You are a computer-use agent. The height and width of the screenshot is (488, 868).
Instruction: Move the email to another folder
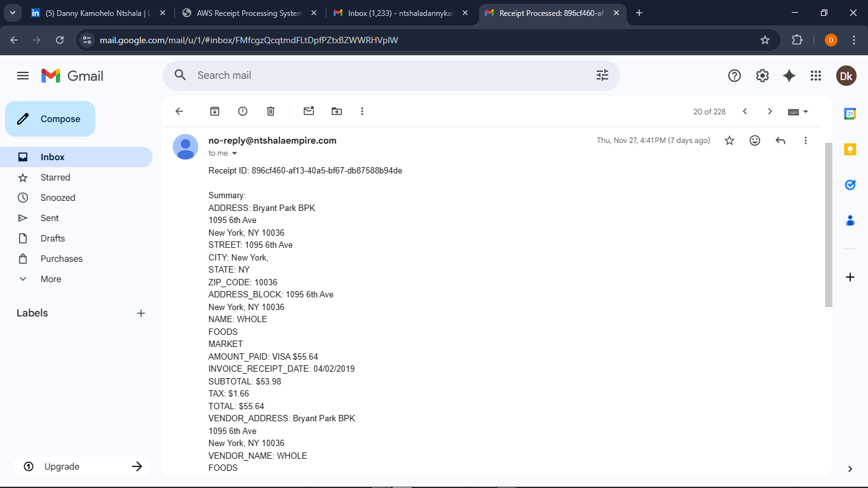pyautogui.click(x=336, y=111)
